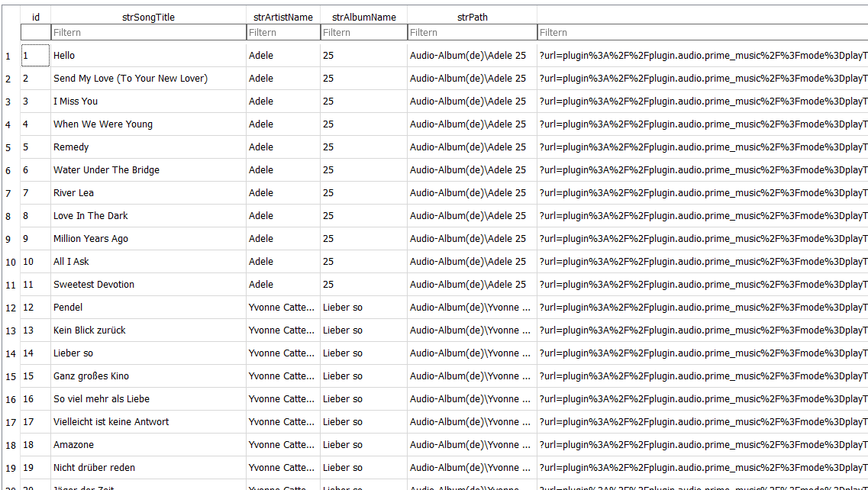Click the Adele artist cell in Hello row

[283, 56]
